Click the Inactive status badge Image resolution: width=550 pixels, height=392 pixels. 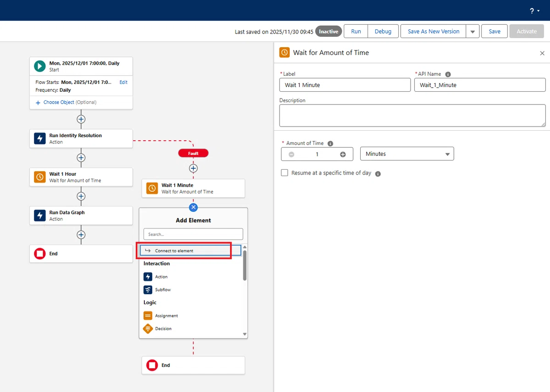coord(329,32)
